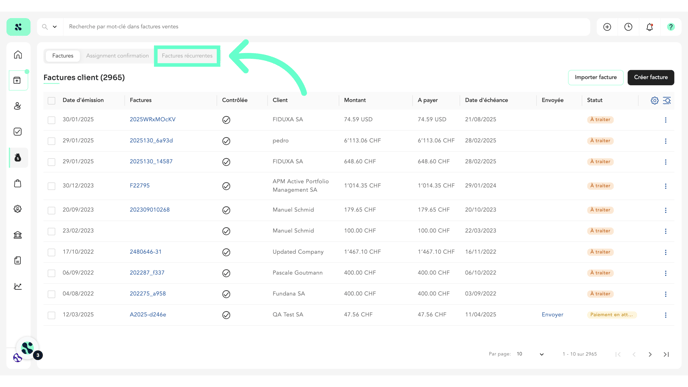Image resolution: width=688 pixels, height=387 pixels.
Task: Open the three-dot menu for QA Test SA row
Action: click(x=665, y=315)
